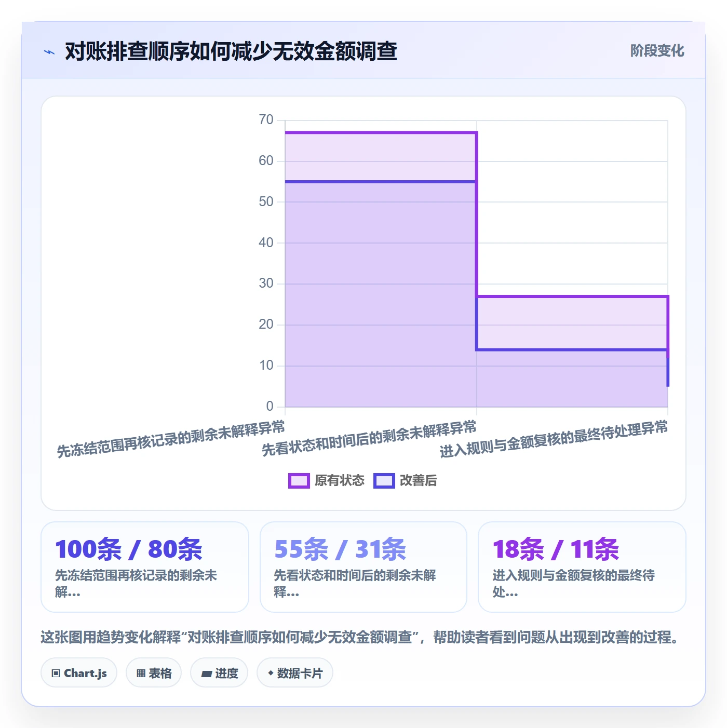
Task: Toggle the 原有状态 legend entry
Action: [x=327, y=480]
